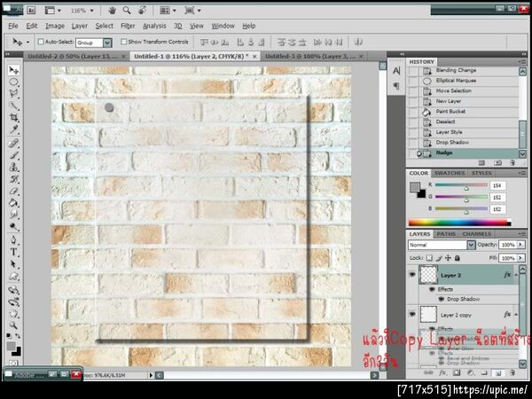Viewport: 532px width, 399px height.
Task: Hide Layer 2 with its eye icon
Action: [x=412, y=275]
